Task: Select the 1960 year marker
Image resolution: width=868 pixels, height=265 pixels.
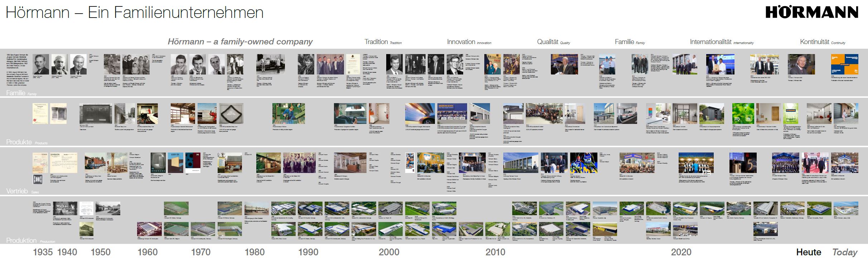Action: pyautogui.click(x=148, y=252)
